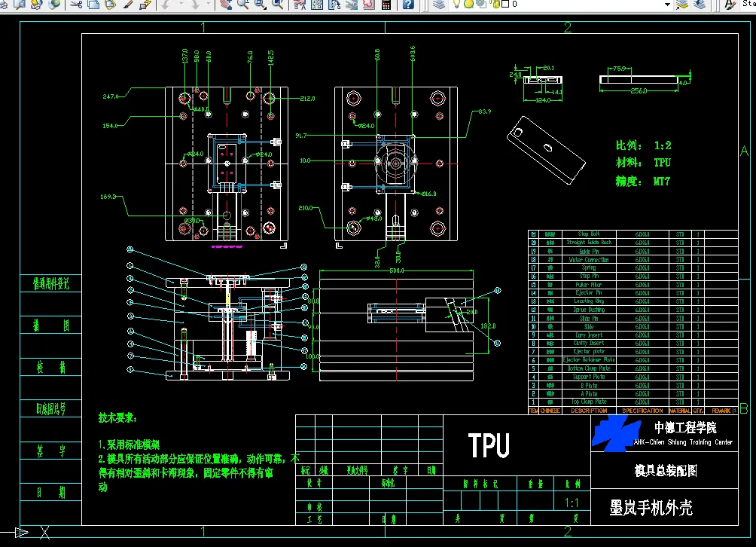Click the blue school logo in title block

616,433
